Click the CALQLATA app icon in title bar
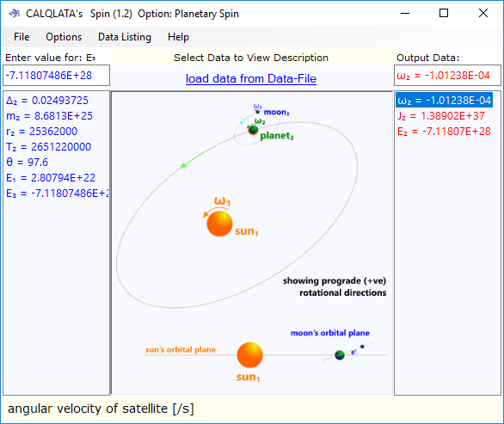This screenshot has width=504, height=424. pyautogui.click(x=15, y=14)
